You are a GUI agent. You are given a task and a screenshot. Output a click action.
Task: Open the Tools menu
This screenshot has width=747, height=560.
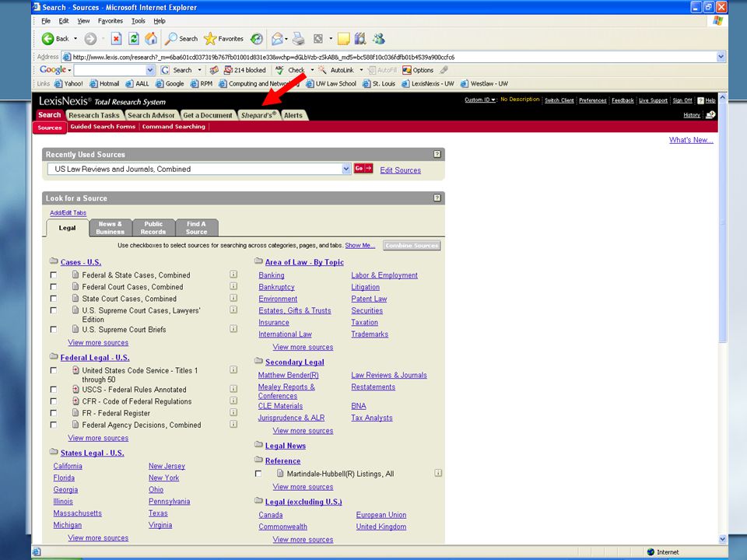[x=139, y=21]
